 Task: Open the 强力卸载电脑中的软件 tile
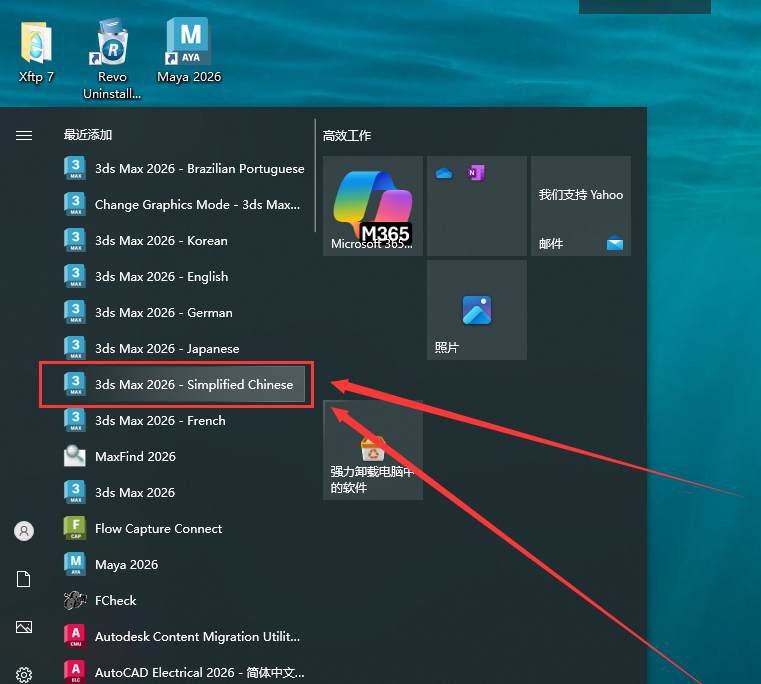[x=373, y=450]
